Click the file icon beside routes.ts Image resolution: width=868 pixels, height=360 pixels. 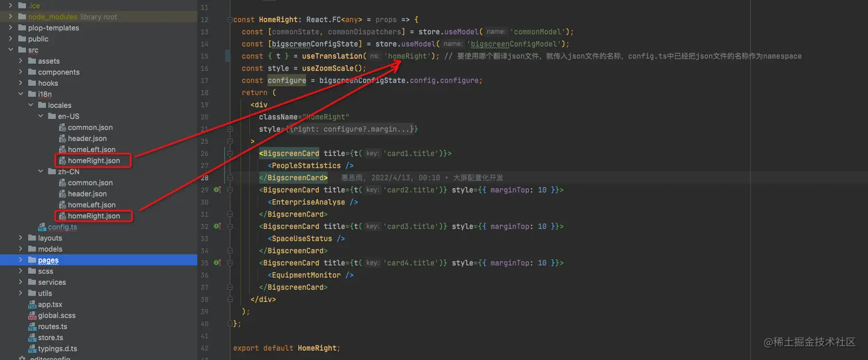[x=32, y=327]
